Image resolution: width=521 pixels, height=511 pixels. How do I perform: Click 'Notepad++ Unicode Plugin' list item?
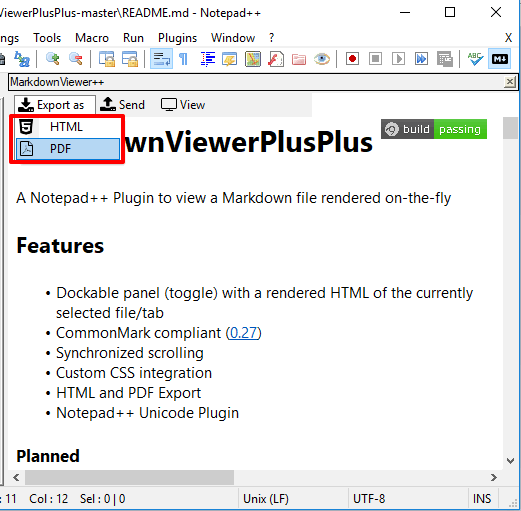147,413
